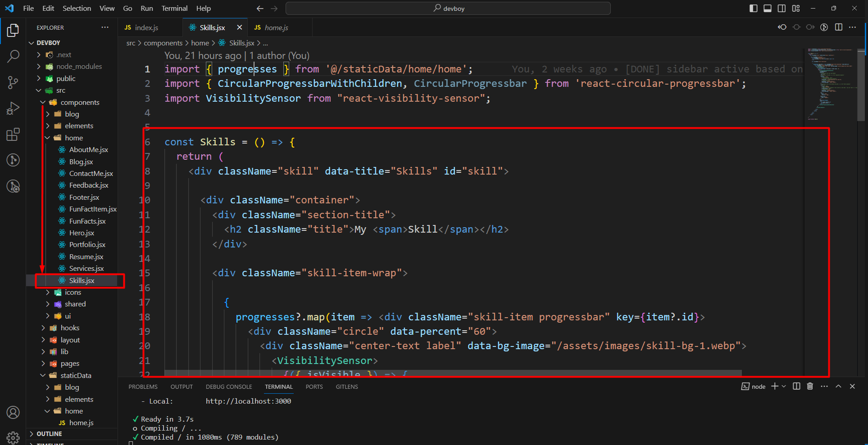Open Hero.jsx in the explorer

tap(82, 233)
